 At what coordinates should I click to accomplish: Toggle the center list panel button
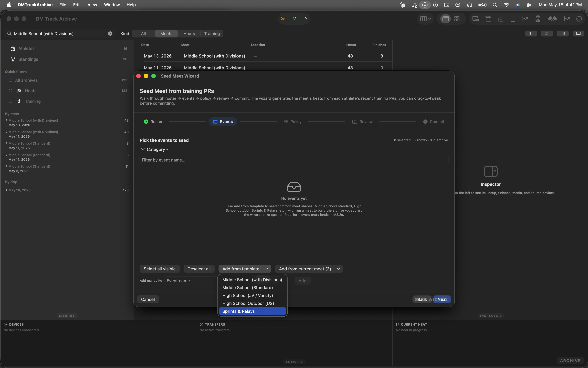[547, 34]
